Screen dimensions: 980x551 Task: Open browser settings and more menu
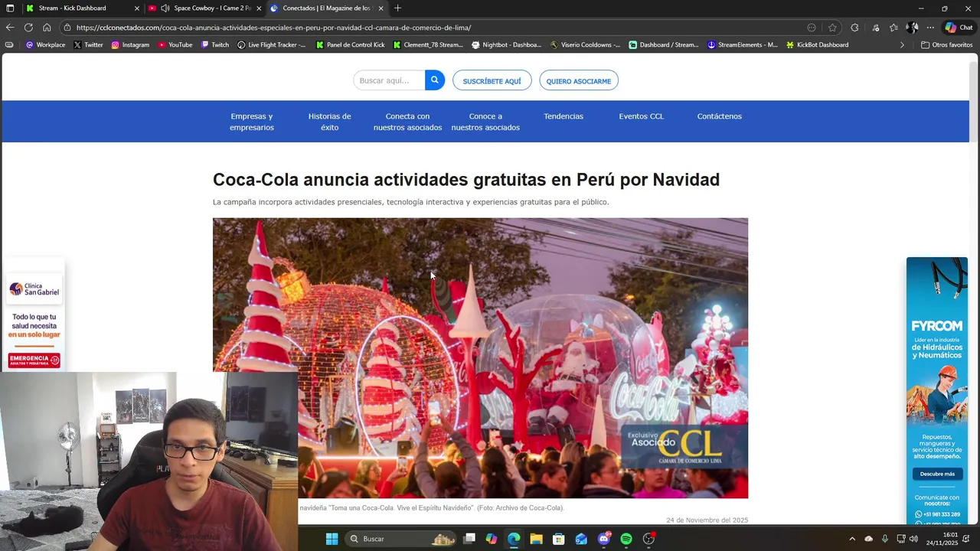(x=930, y=28)
